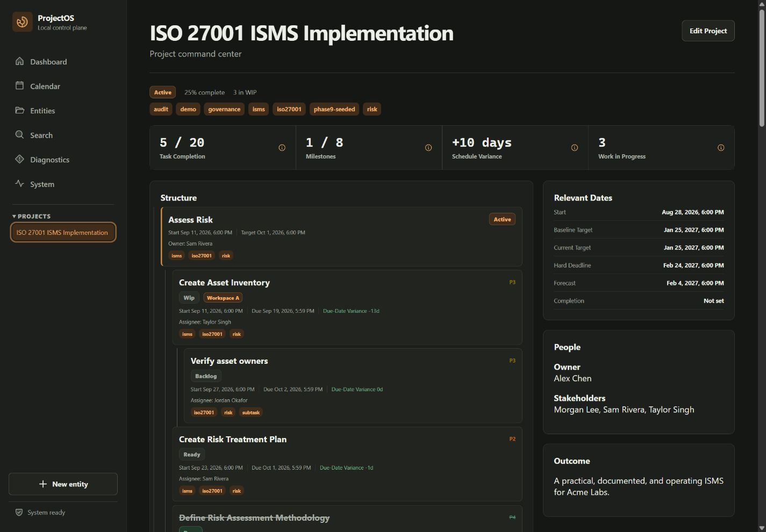
Task: Click the header isms tag
Action: click(259, 109)
